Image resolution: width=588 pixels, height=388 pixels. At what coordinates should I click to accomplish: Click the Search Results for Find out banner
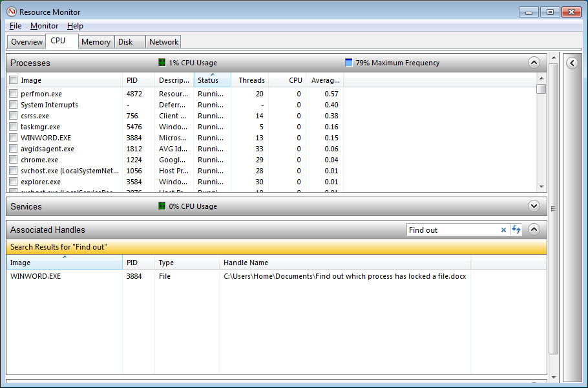point(277,247)
